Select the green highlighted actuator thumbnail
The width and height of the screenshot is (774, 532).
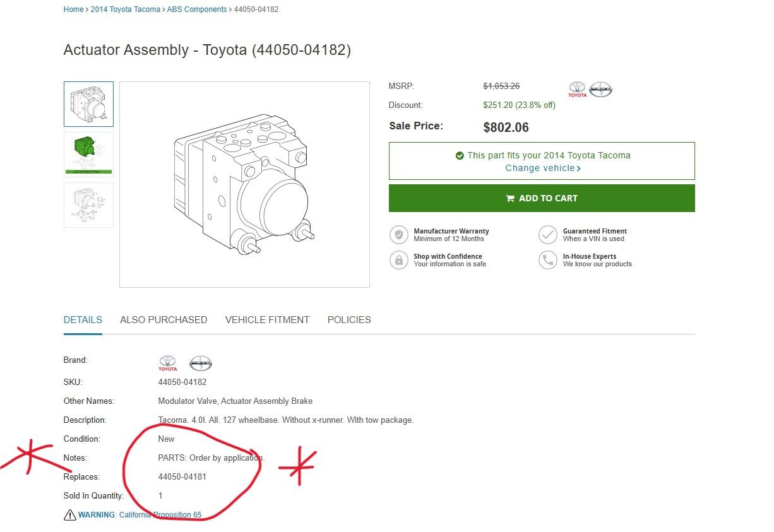88,154
